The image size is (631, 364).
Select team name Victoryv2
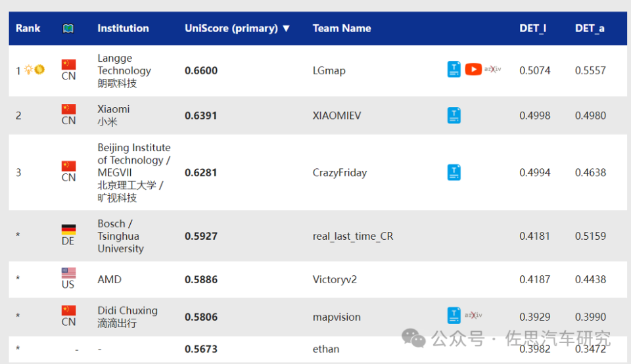pos(335,279)
